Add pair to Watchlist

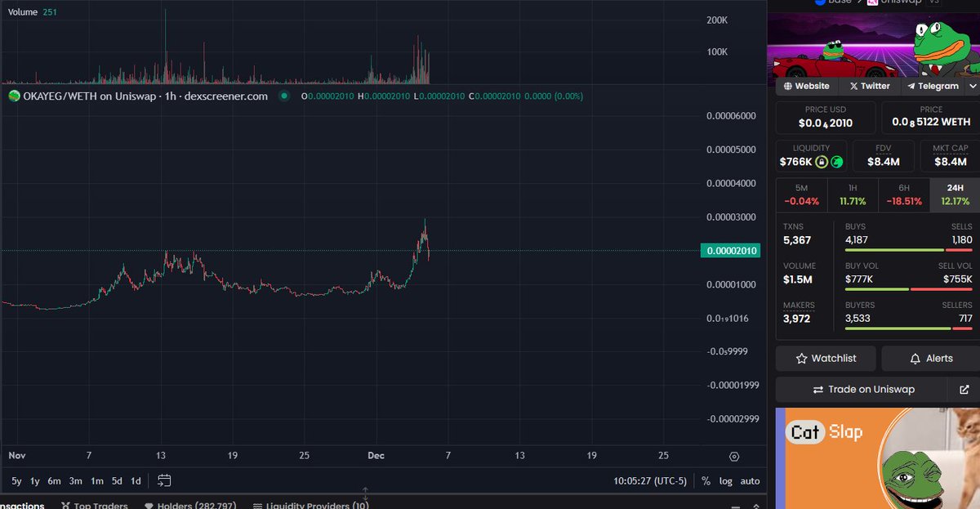click(x=826, y=359)
